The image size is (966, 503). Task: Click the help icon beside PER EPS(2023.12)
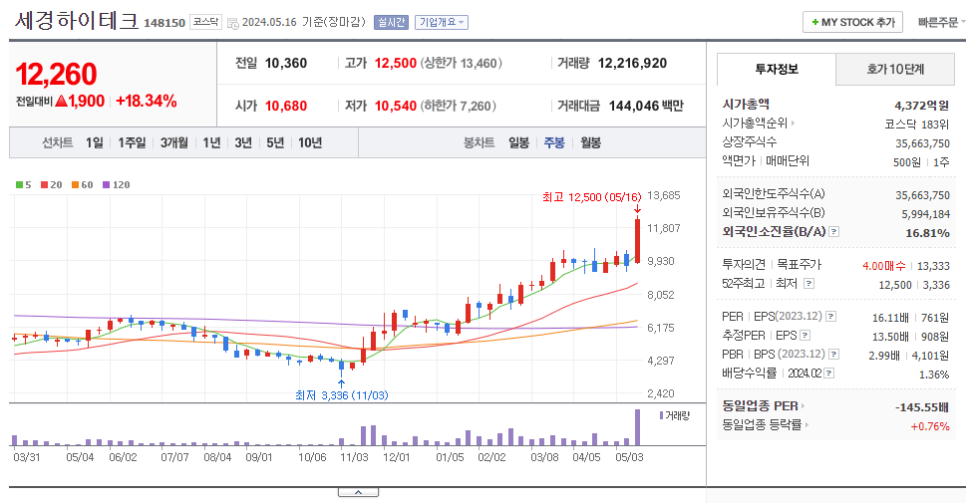[831, 317]
